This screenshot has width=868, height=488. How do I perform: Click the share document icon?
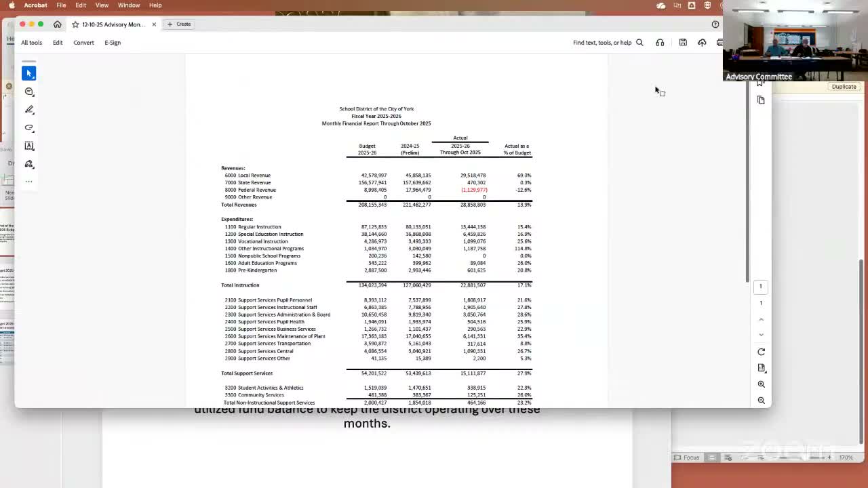tap(702, 42)
